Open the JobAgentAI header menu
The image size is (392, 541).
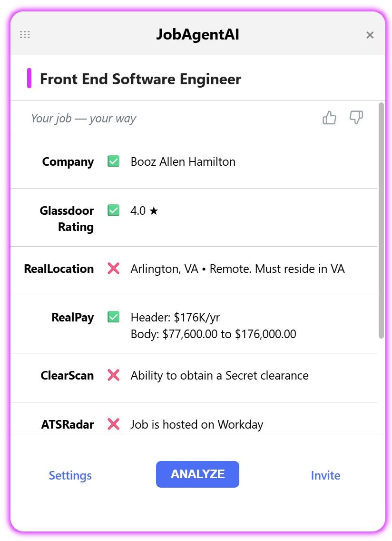point(197,34)
